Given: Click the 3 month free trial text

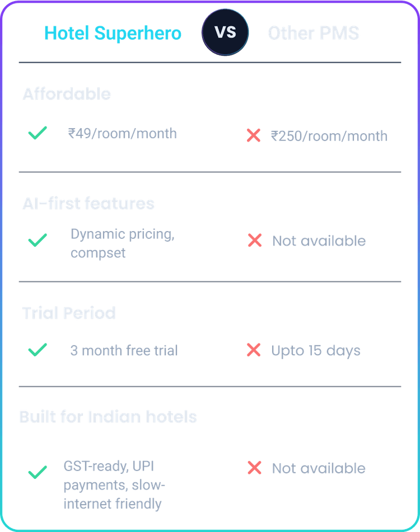Looking at the screenshot, I should pos(124,351).
